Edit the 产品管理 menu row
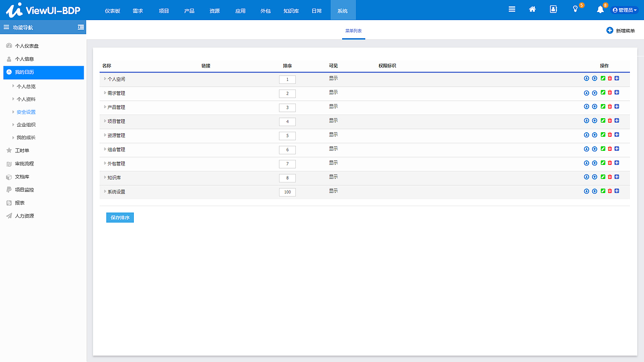 click(603, 107)
